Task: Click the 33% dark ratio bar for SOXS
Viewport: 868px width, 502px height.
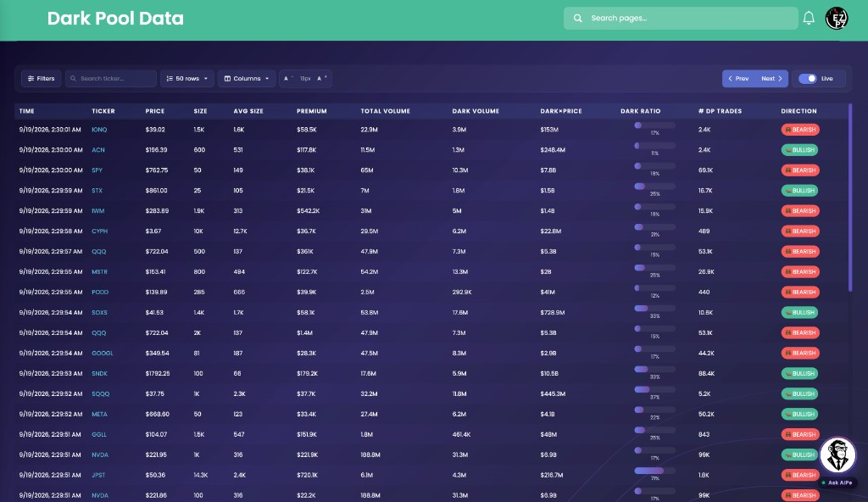Action: tap(655, 308)
